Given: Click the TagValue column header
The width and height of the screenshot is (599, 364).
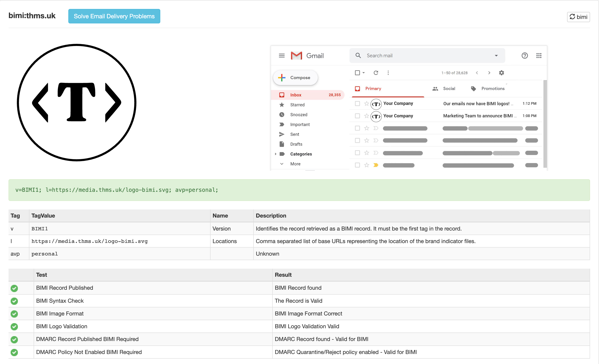Looking at the screenshot, I should 119,216.
